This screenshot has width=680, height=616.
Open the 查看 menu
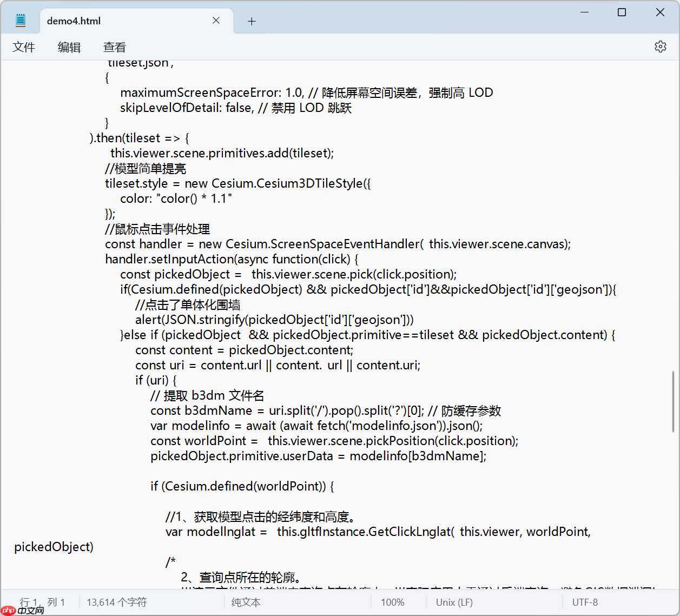[114, 47]
